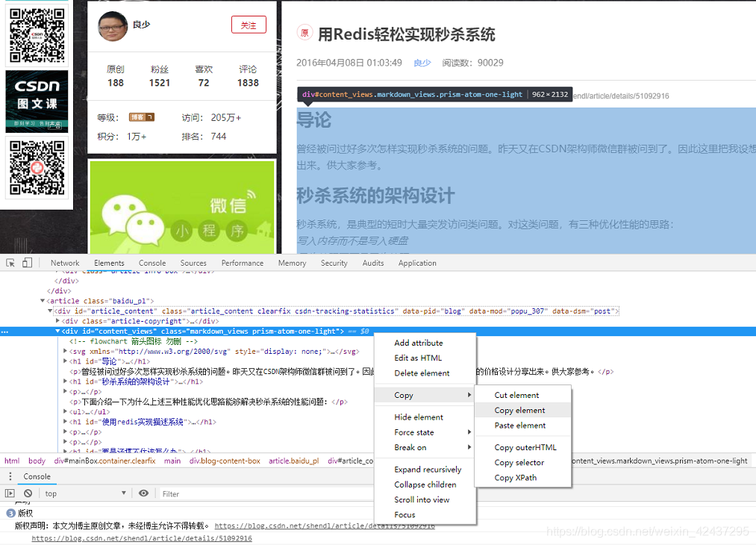
Task: Open the Copy submenu entry
Action: pyautogui.click(x=425, y=395)
